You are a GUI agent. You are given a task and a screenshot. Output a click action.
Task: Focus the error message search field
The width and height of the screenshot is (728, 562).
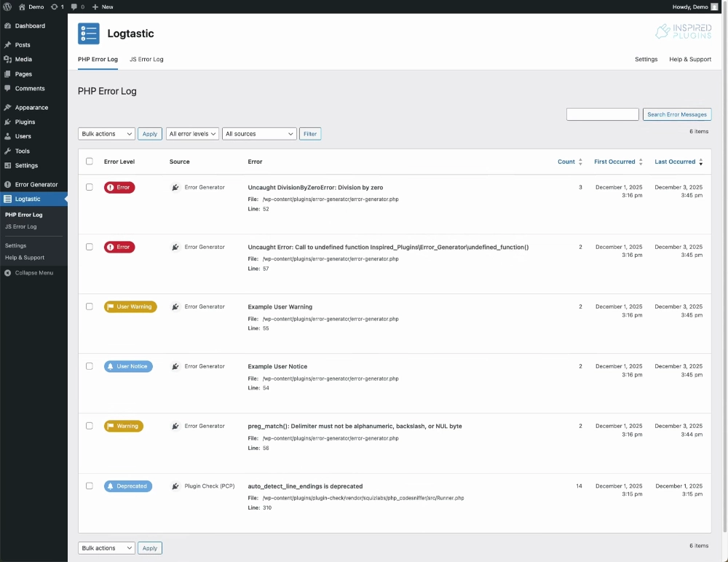click(x=602, y=114)
